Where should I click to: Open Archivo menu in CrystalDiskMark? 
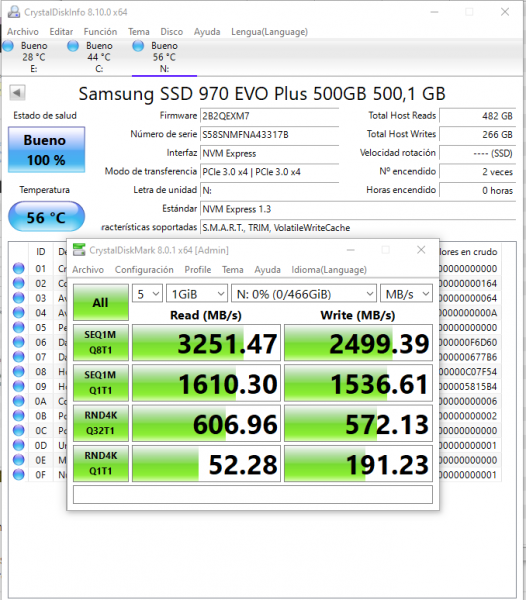88,270
